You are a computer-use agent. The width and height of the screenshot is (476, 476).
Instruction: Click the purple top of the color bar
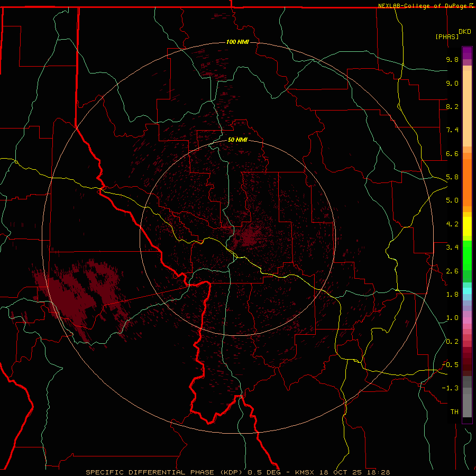467,53
